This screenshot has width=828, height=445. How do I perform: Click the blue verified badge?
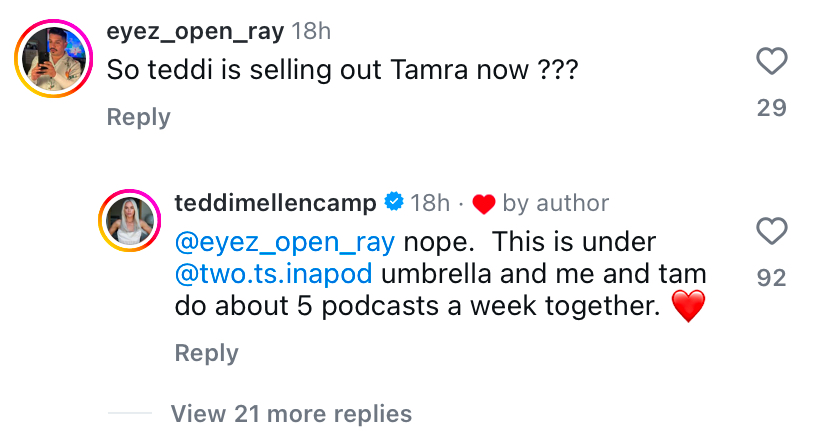click(394, 203)
